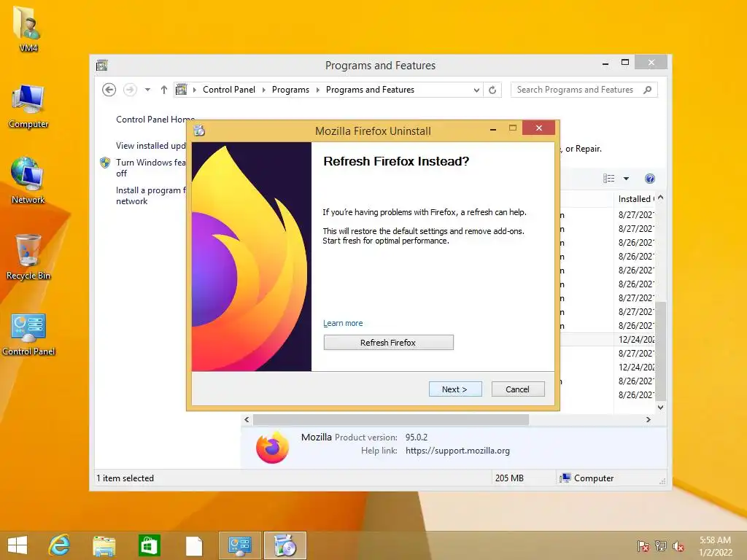Launch Internet Explorer from the taskbar
The width and height of the screenshot is (747, 560).
tap(60, 545)
